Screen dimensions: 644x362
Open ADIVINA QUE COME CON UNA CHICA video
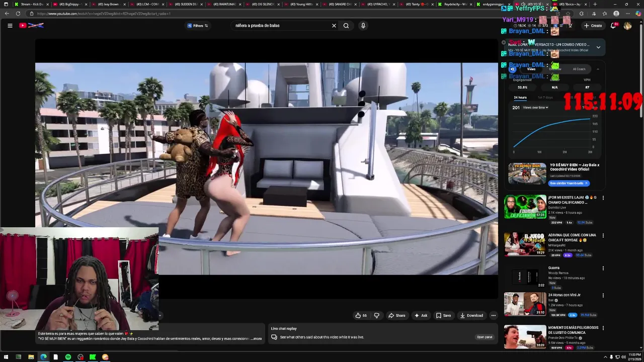click(x=525, y=244)
